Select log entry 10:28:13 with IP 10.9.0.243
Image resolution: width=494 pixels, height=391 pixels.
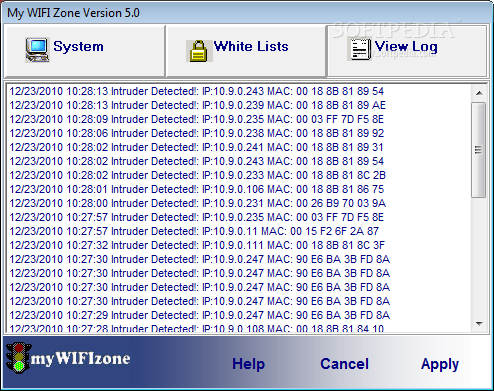197,91
